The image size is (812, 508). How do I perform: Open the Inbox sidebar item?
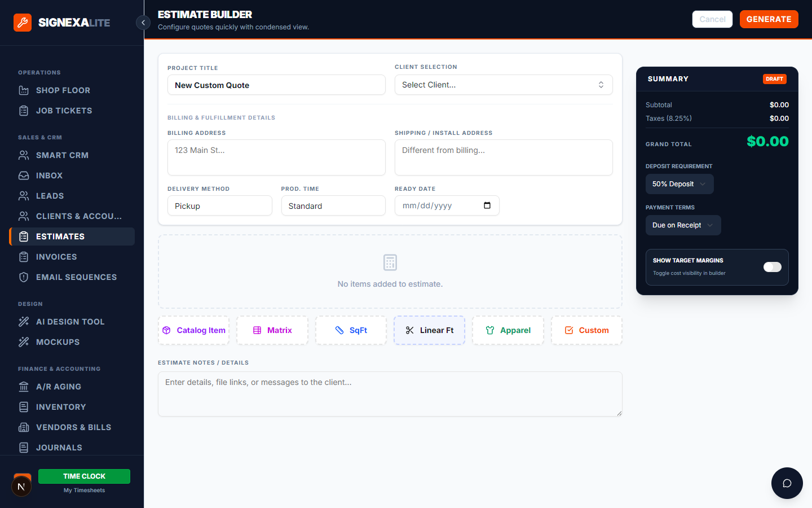pos(49,176)
